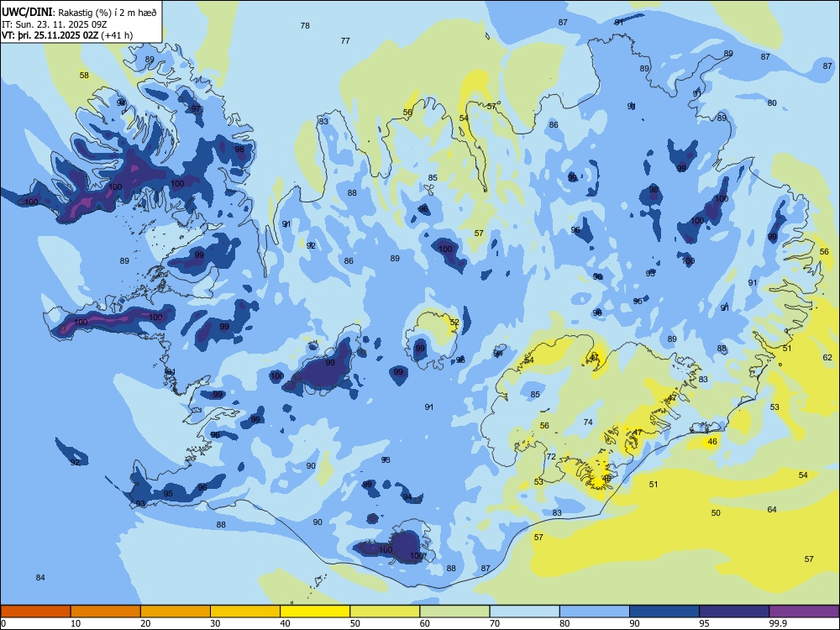The height and width of the screenshot is (630, 840).
Task: Click the '(+41 h)' forecast offset text
Action: pyautogui.click(x=117, y=35)
